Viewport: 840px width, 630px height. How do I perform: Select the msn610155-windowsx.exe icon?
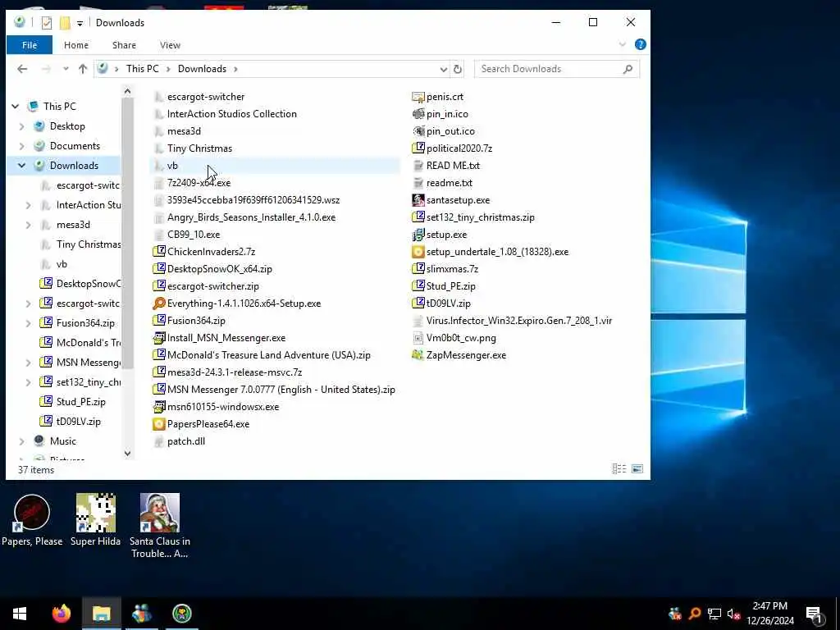158,407
